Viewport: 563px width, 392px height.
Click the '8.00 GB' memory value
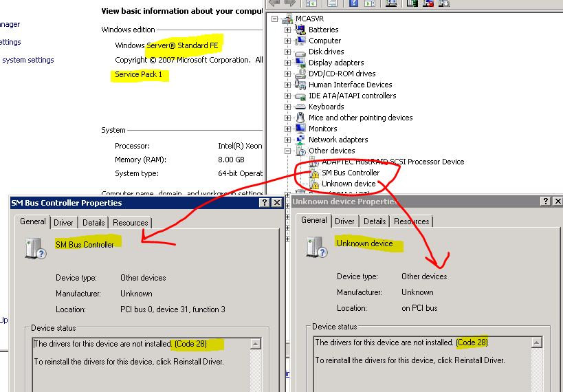(x=231, y=160)
